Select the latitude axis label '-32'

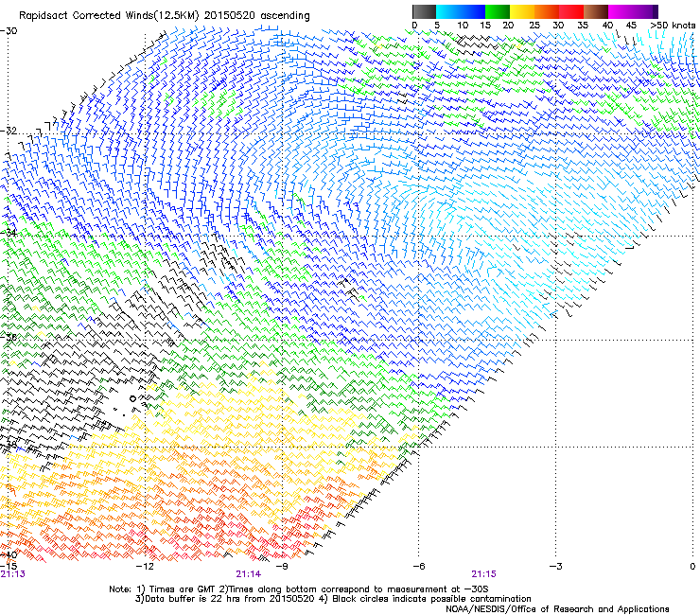[9, 131]
